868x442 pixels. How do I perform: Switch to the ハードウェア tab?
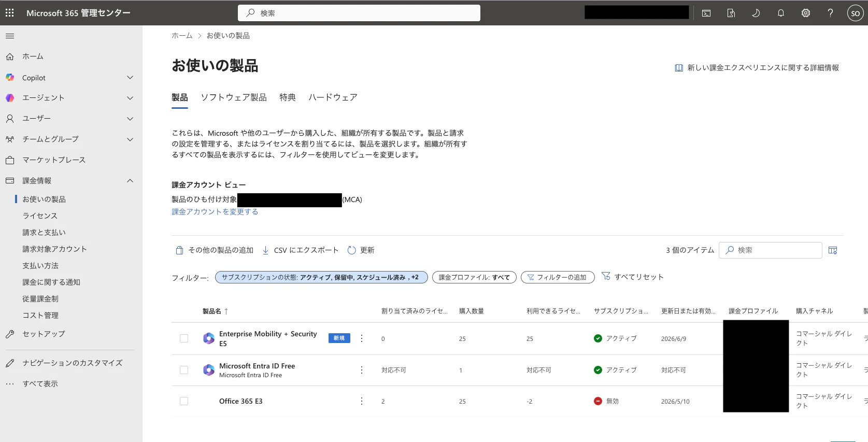coord(333,97)
